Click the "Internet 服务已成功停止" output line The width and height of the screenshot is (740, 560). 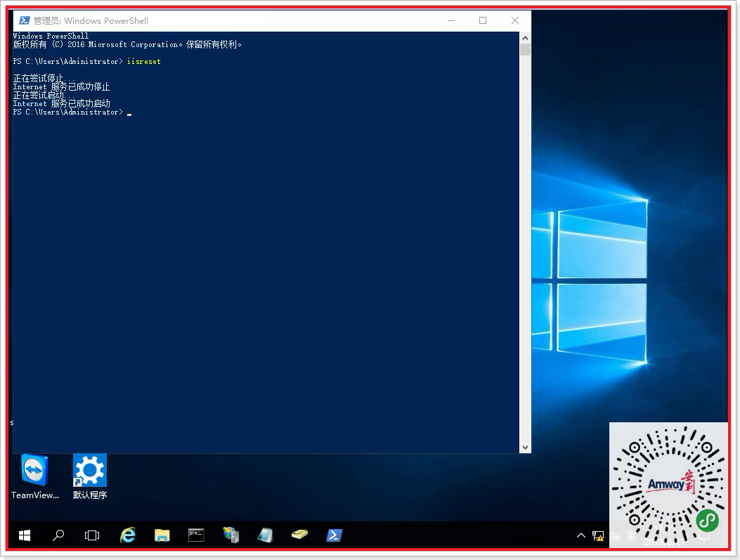pos(61,87)
